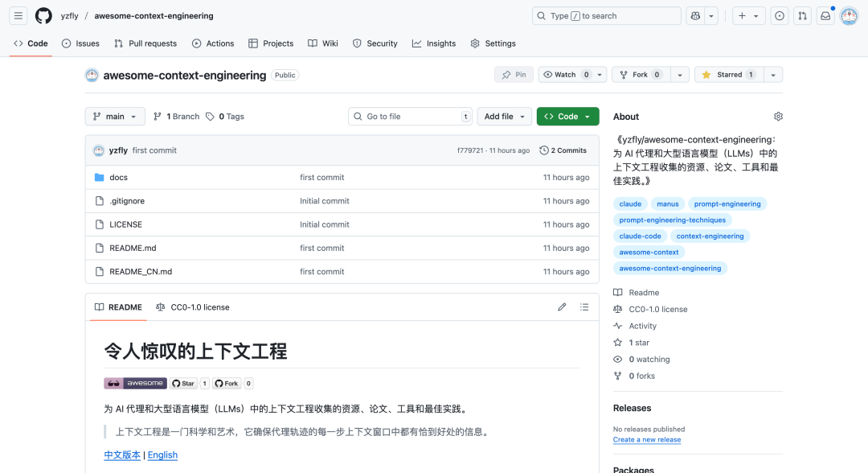Open the manus topic tag
The height and width of the screenshot is (473, 868).
click(668, 204)
